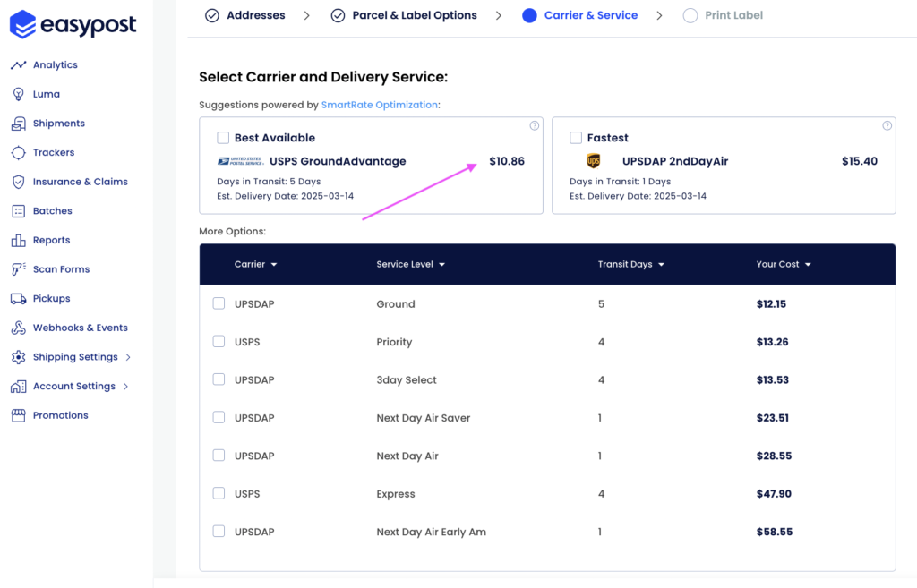Screen dimensions: 917x588
Task: Open the Parcel & Label Options step
Action: coord(414,15)
